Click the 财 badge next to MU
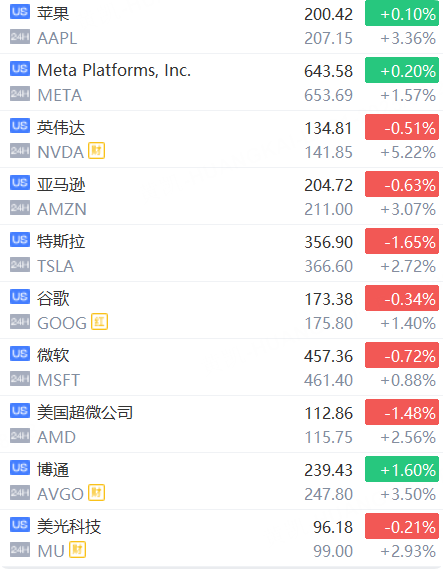The image size is (443, 569). tap(77, 549)
